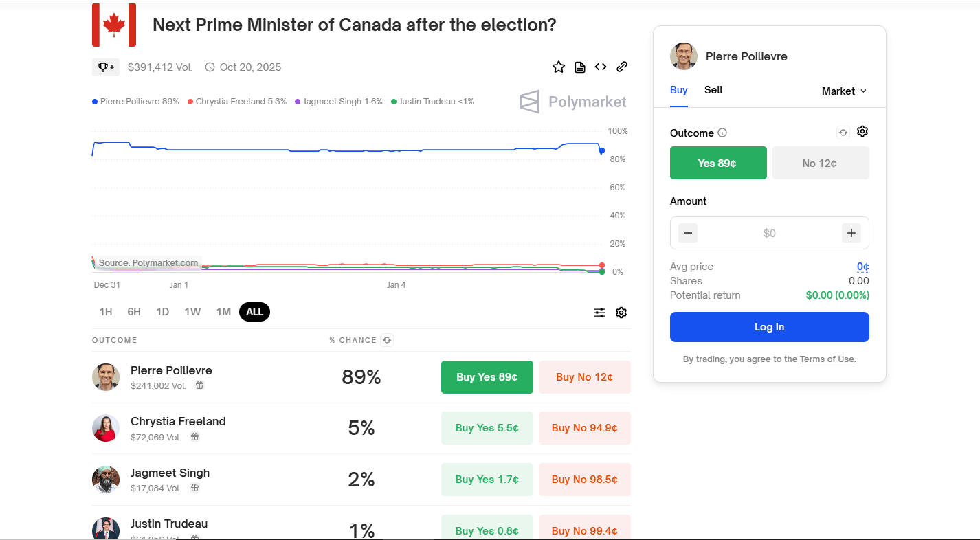
Task: Switch chart range to 1W
Action: point(192,312)
